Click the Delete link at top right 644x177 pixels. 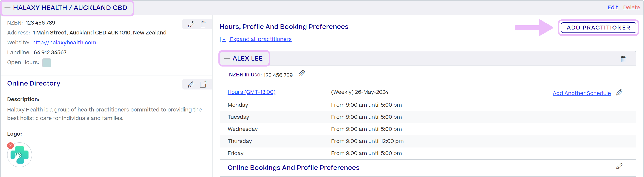click(631, 8)
